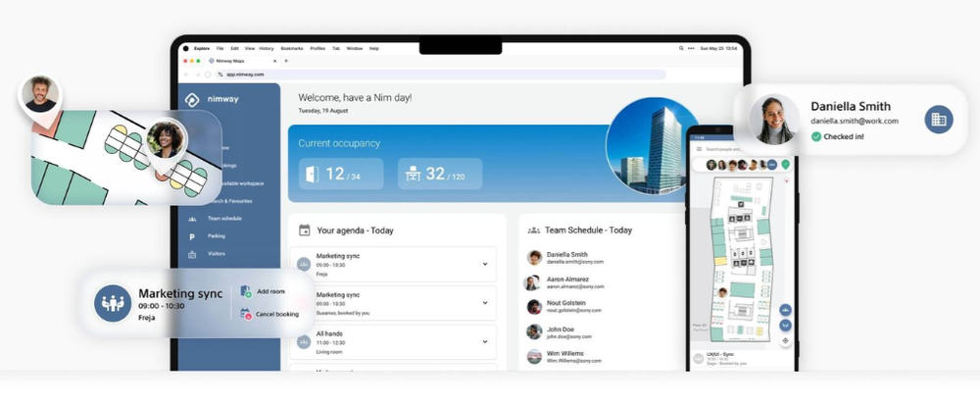Open the Apple menu icon
The height and width of the screenshot is (407, 980).
(185, 48)
